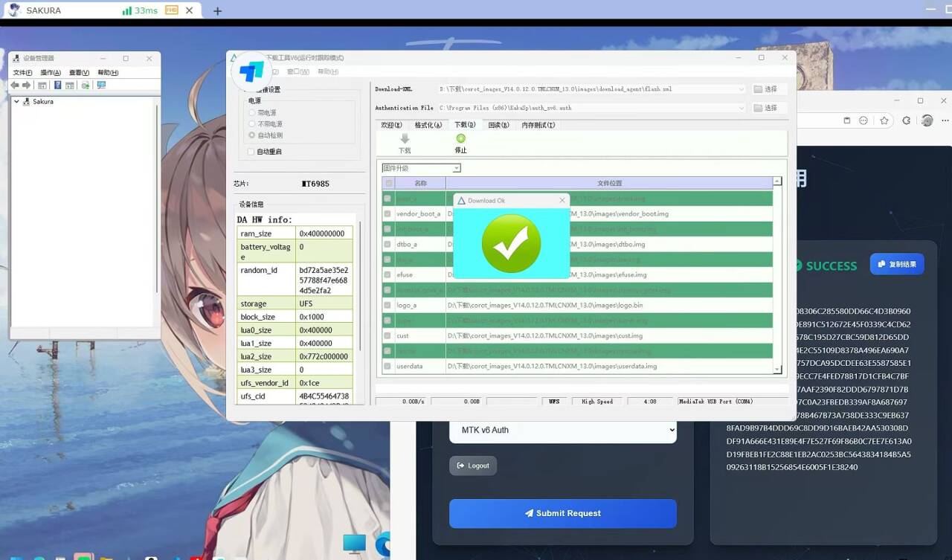The width and height of the screenshot is (952, 560).
Task: Click the browser bookmark star icon
Action: point(884,120)
